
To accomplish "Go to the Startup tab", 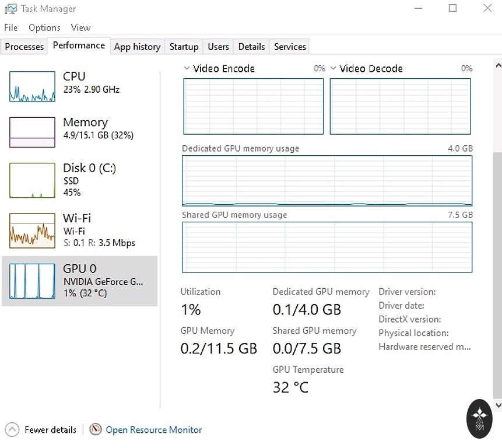I will (x=184, y=47).
